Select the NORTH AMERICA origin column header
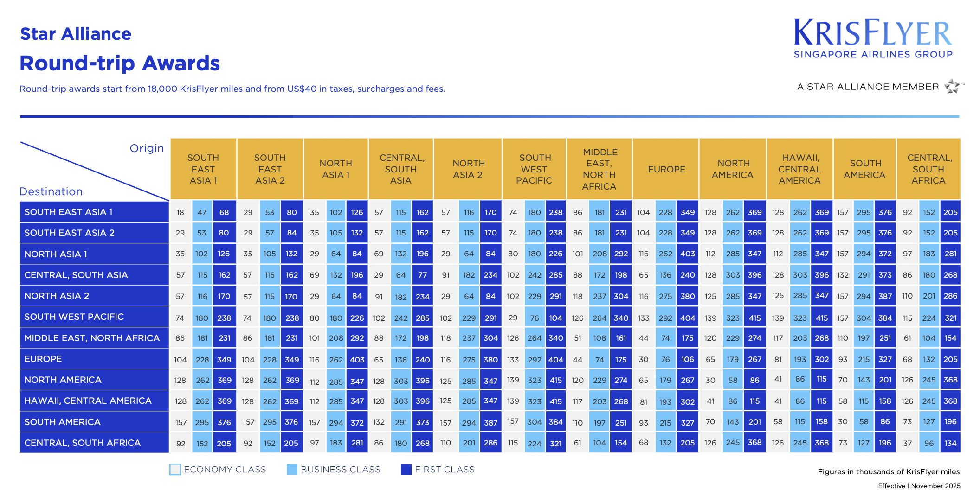The width and height of the screenshot is (980, 496). click(x=733, y=169)
